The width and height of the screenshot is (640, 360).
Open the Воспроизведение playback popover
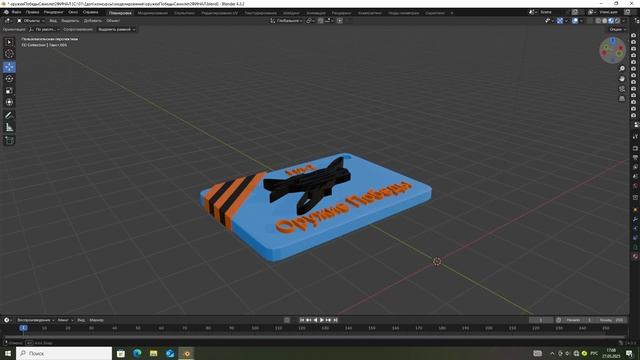click(x=36, y=320)
